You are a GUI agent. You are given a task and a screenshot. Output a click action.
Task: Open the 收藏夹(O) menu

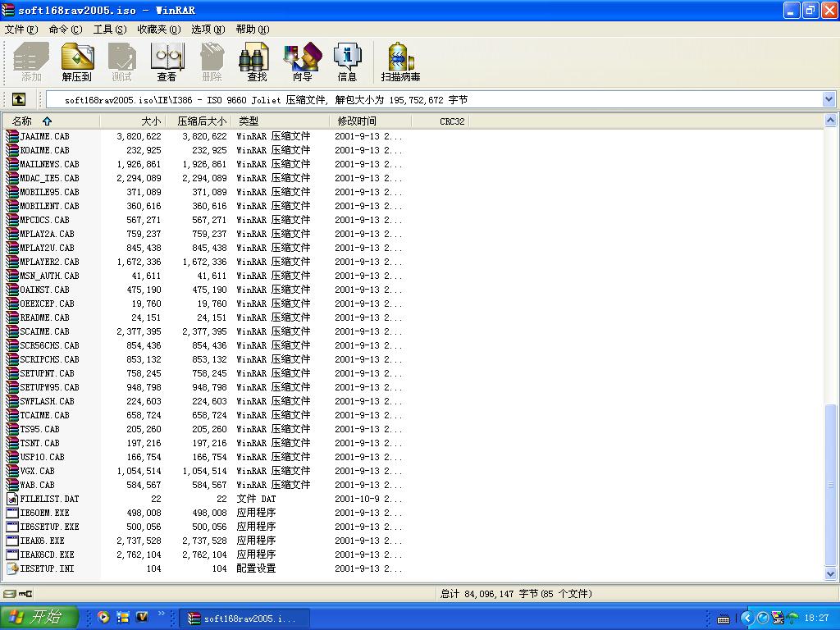pyautogui.click(x=159, y=29)
